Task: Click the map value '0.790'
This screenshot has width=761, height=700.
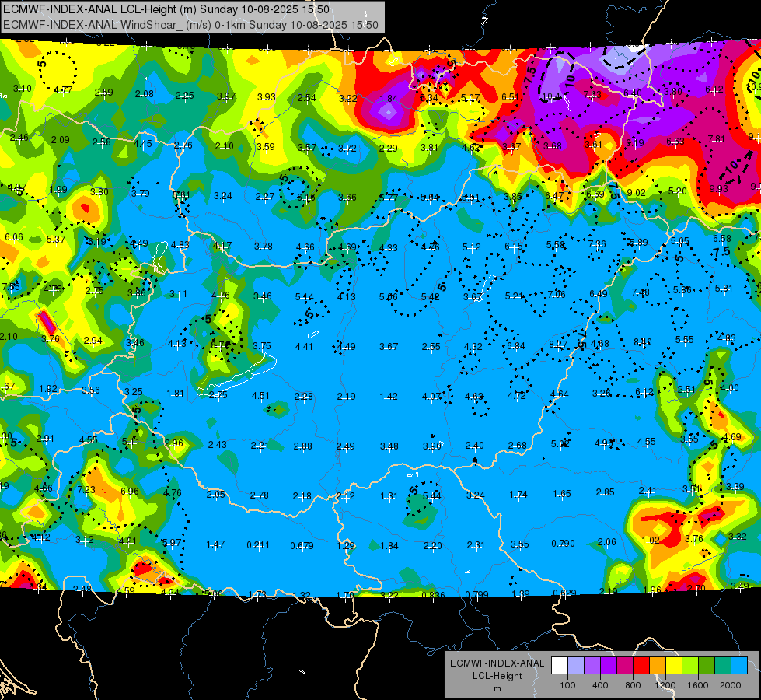Action: (x=563, y=543)
